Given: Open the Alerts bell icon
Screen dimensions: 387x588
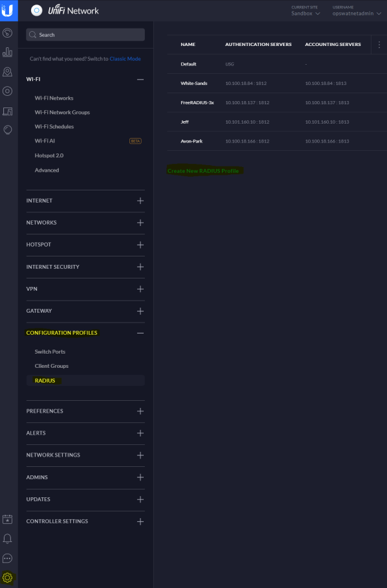Looking at the screenshot, I should tap(8, 539).
